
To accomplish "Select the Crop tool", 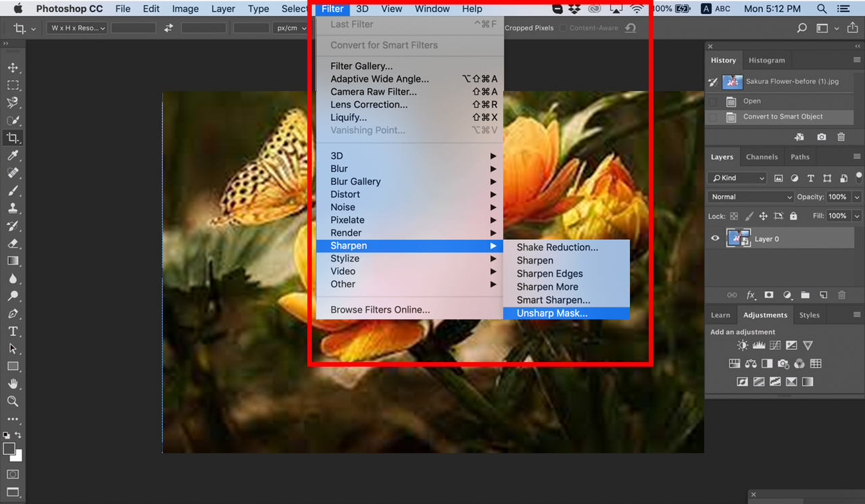I will coord(14,138).
